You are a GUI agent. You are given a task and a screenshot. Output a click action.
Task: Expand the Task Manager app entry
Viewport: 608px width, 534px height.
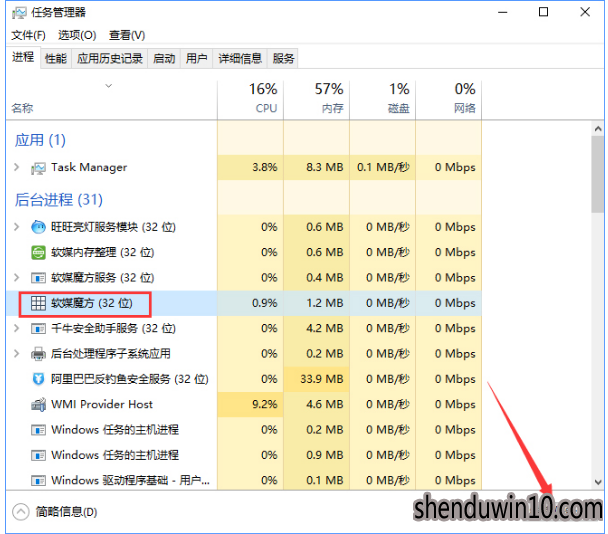(x=16, y=167)
